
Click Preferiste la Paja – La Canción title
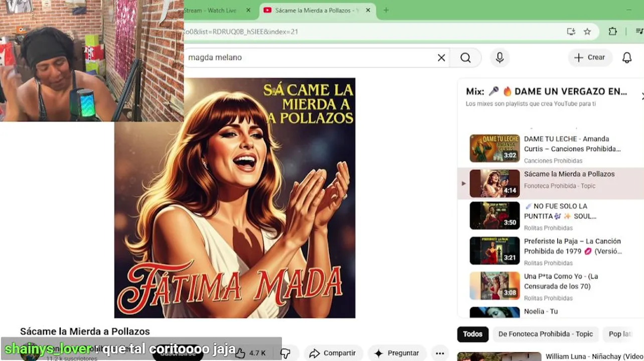573,246
